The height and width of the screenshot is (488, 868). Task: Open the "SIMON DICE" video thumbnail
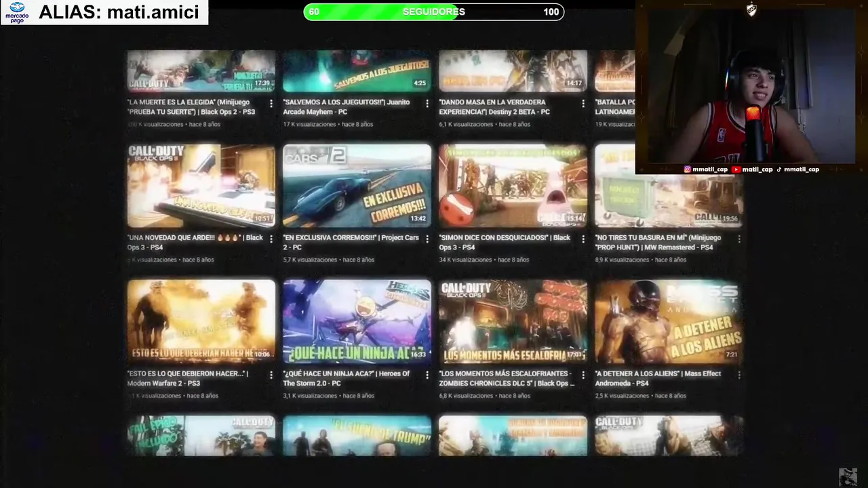(x=513, y=186)
